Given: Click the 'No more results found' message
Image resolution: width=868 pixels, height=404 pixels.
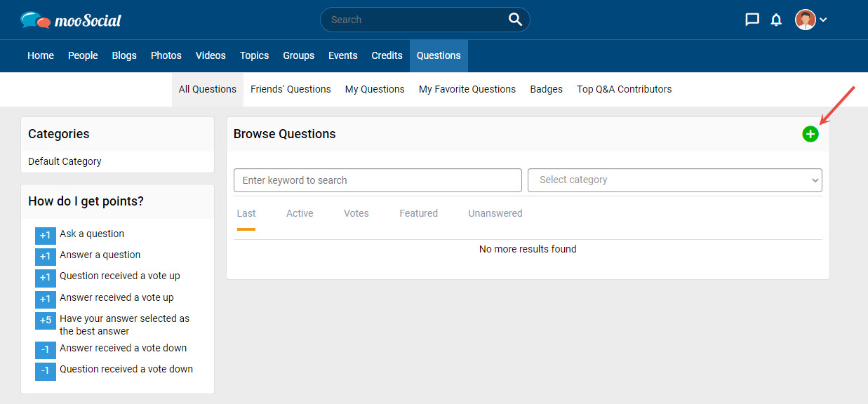Looking at the screenshot, I should (528, 249).
